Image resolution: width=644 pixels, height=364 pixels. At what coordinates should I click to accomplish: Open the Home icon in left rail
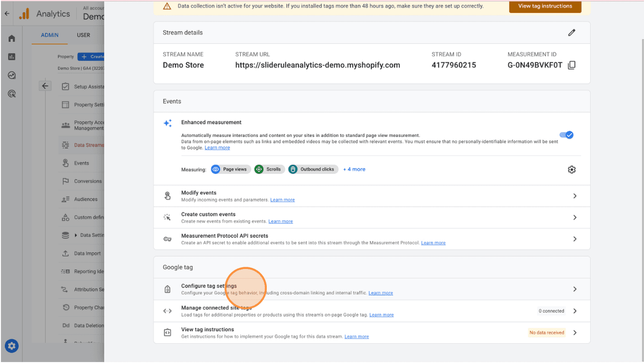12,38
